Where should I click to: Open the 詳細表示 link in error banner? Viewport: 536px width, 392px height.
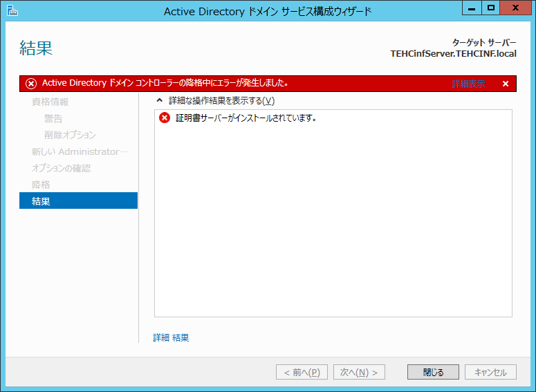[468, 84]
